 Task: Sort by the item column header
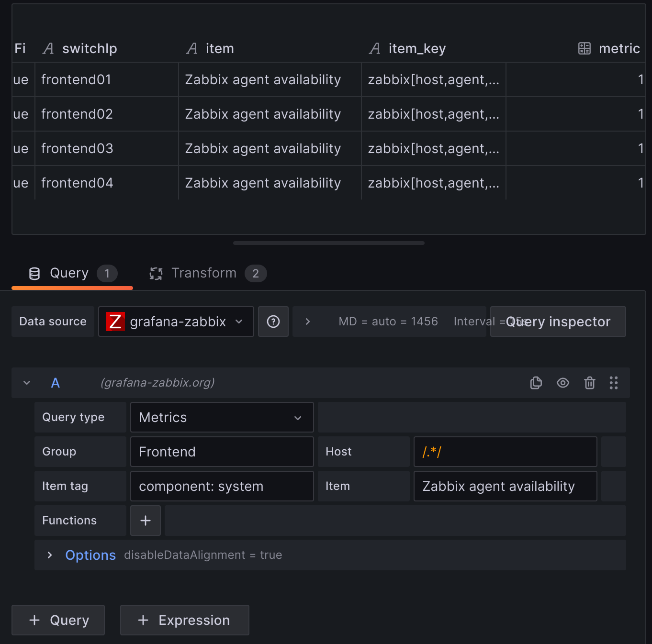point(220,48)
